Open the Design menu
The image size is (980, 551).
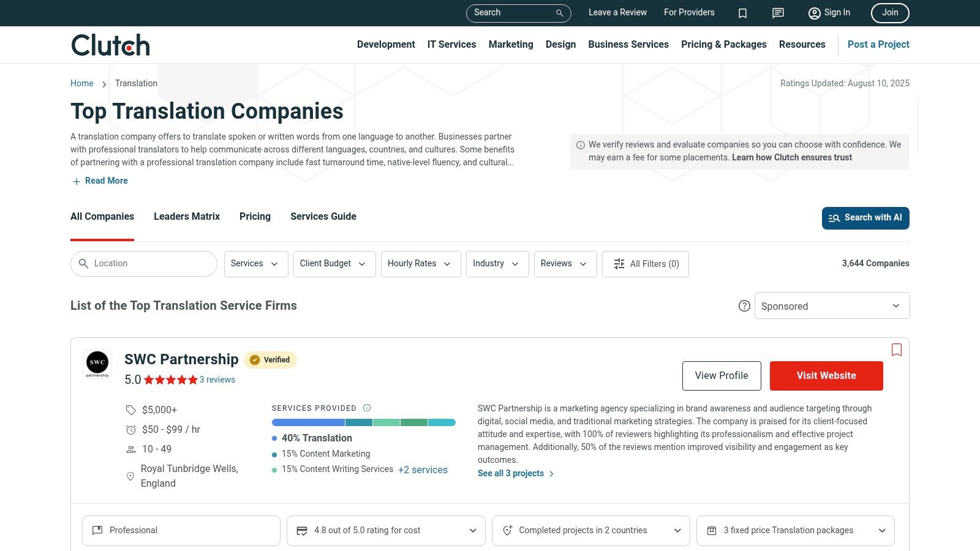[x=561, y=45]
